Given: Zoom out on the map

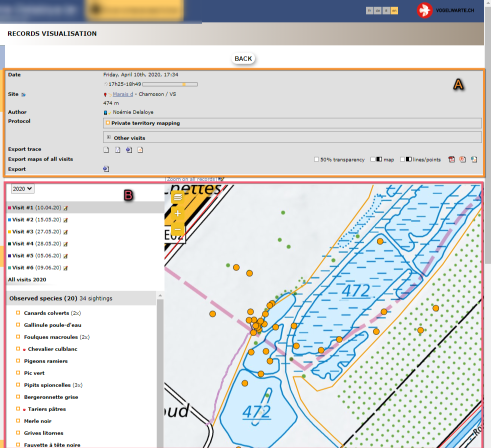Looking at the screenshot, I should click(177, 229).
